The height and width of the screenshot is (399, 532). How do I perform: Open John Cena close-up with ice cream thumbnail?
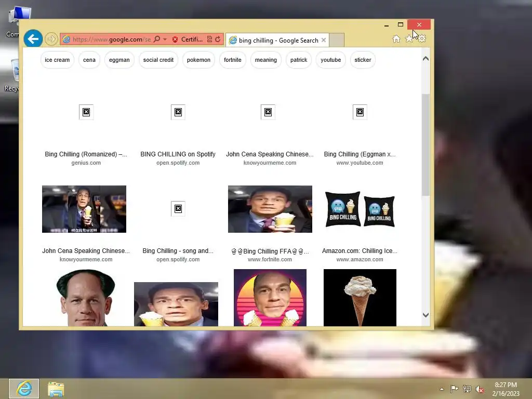coord(270,209)
